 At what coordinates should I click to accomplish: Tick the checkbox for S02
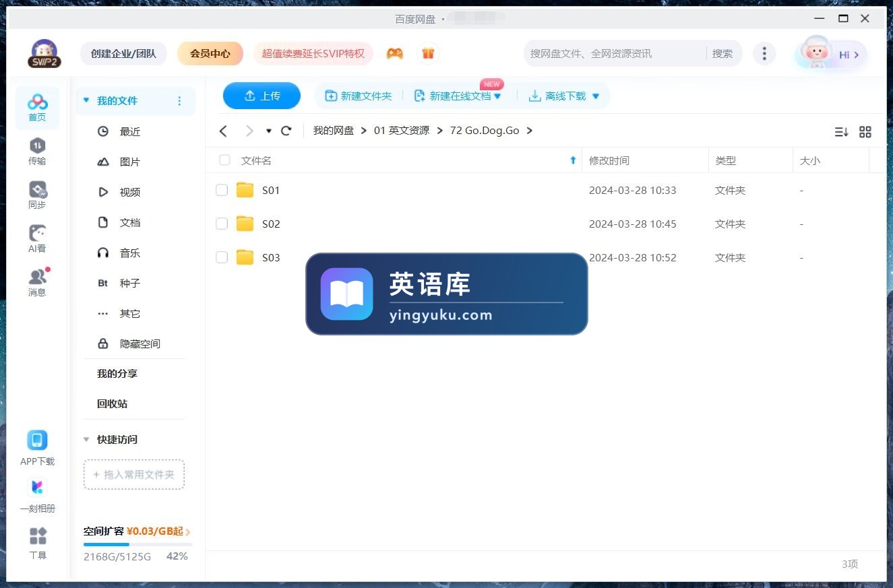tap(222, 224)
